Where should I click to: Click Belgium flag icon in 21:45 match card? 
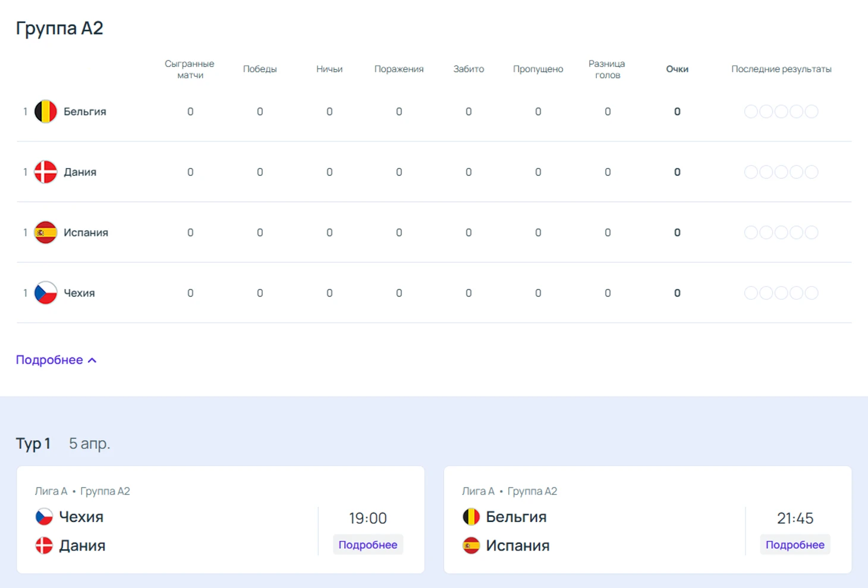point(471,517)
